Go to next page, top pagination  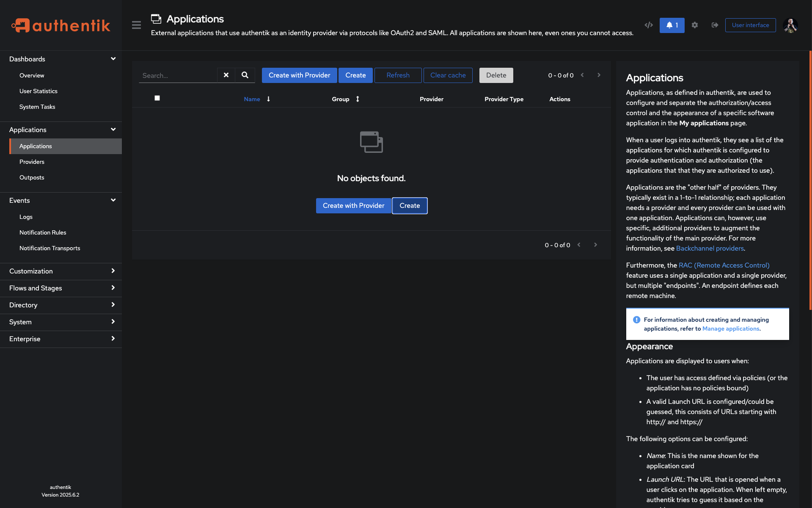pos(599,75)
